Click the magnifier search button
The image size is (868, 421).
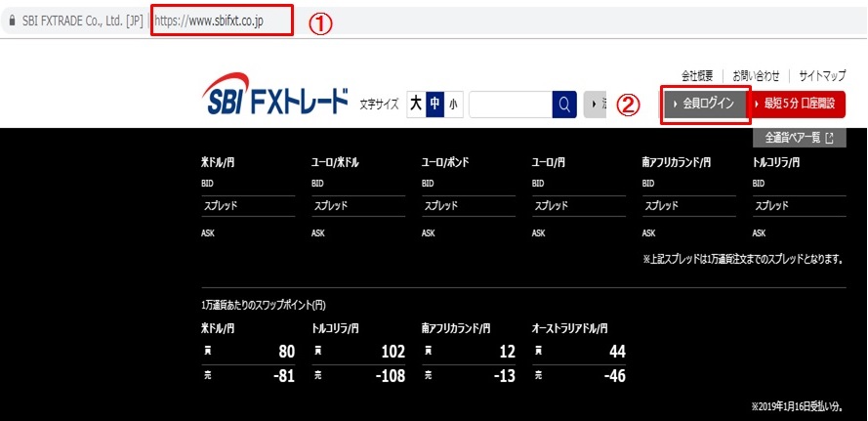click(x=564, y=105)
